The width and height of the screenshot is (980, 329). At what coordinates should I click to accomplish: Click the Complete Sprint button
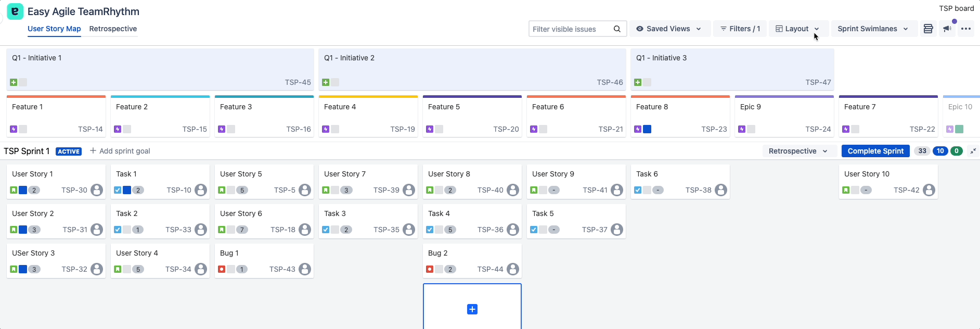point(875,151)
